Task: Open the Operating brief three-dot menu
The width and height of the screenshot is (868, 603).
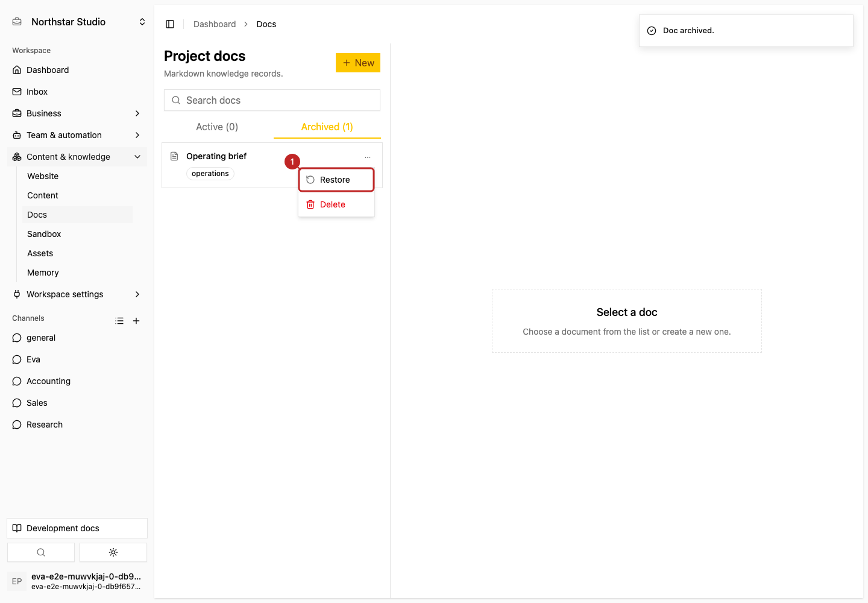Action: (x=368, y=157)
